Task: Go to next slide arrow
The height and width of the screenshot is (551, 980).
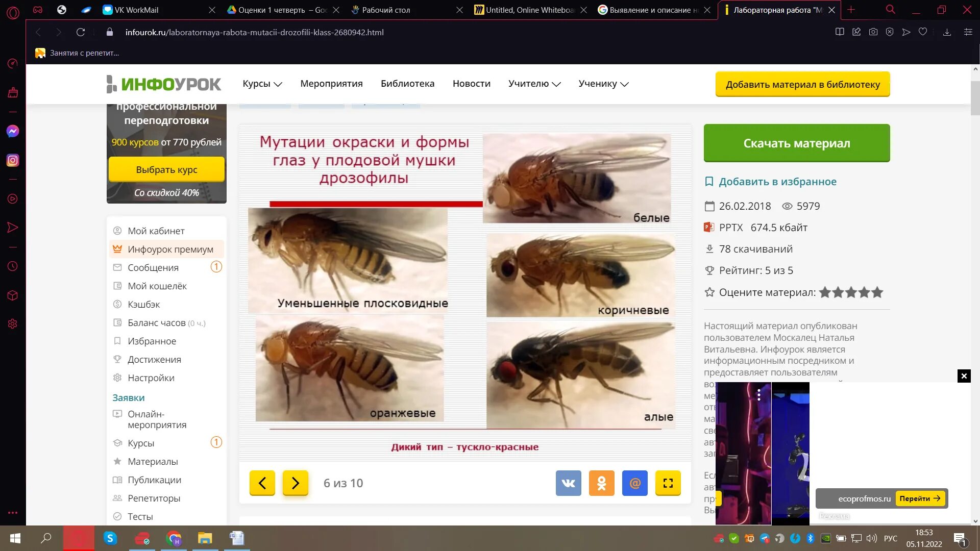Action: tap(295, 483)
